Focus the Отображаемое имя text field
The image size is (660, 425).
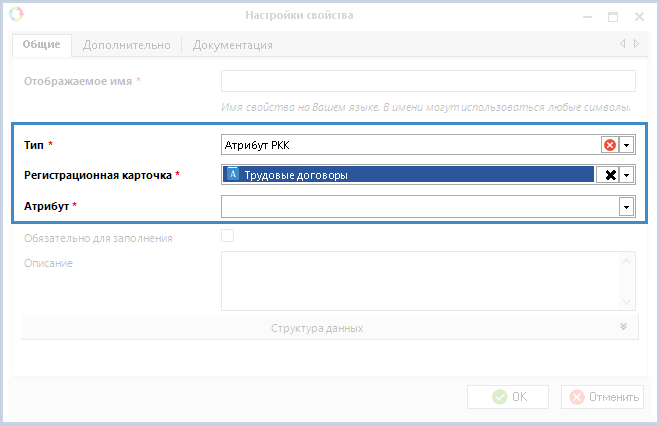point(428,81)
